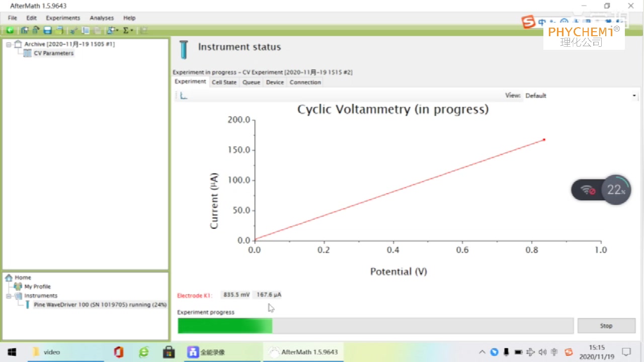Click the 中 input language tray indicator
The width and height of the screenshot is (644, 362).
coord(554,352)
